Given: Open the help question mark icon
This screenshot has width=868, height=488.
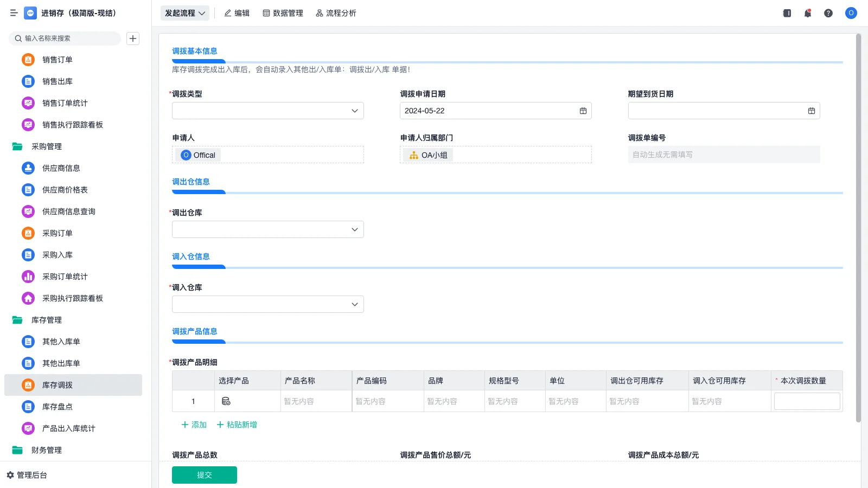Looking at the screenshot, I should 828,13.
